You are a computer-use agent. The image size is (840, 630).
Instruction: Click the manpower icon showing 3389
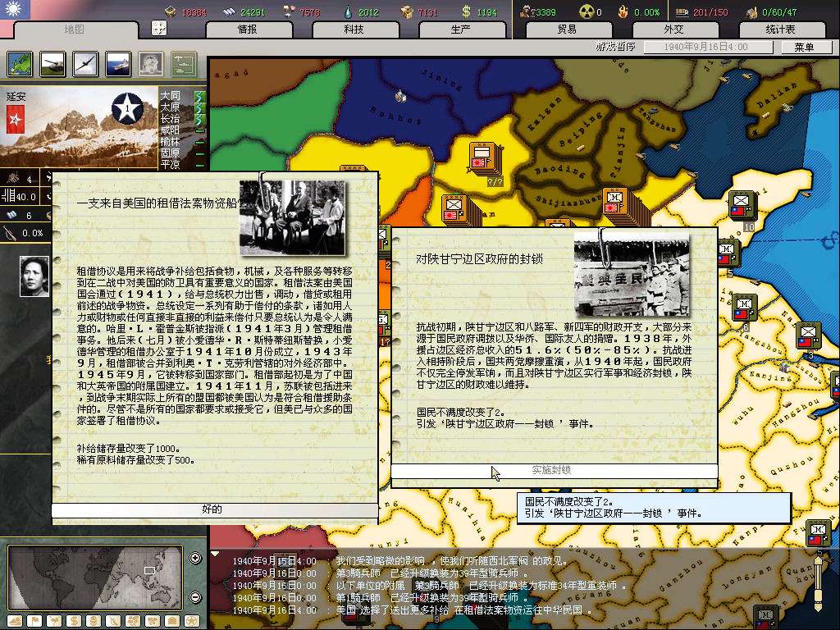527,11
